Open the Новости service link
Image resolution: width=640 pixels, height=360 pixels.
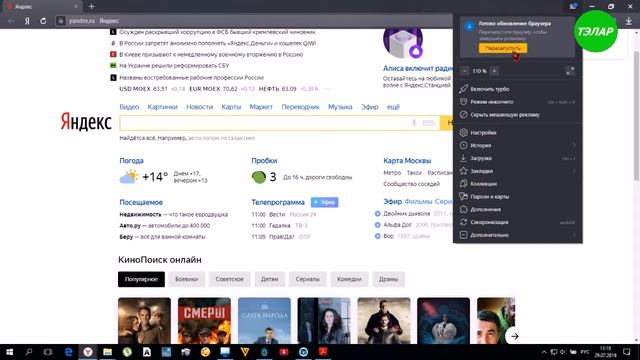[x=200, y=107]
